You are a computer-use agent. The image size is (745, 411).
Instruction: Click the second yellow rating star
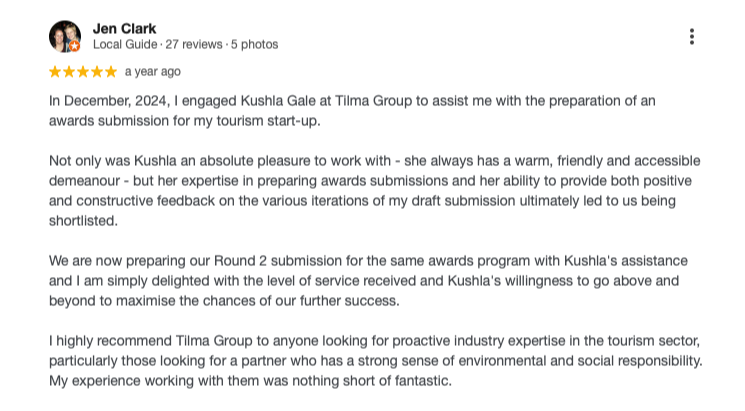[69, 72]
